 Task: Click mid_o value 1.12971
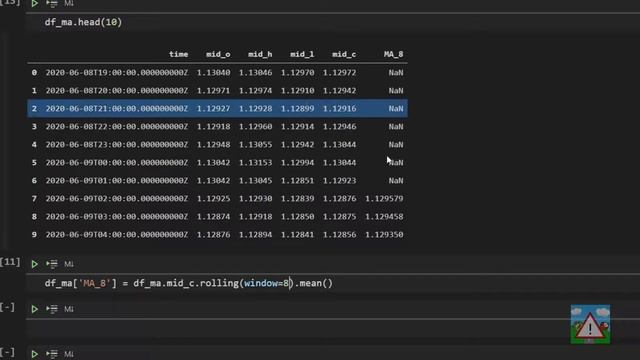(x=213, y=90)
